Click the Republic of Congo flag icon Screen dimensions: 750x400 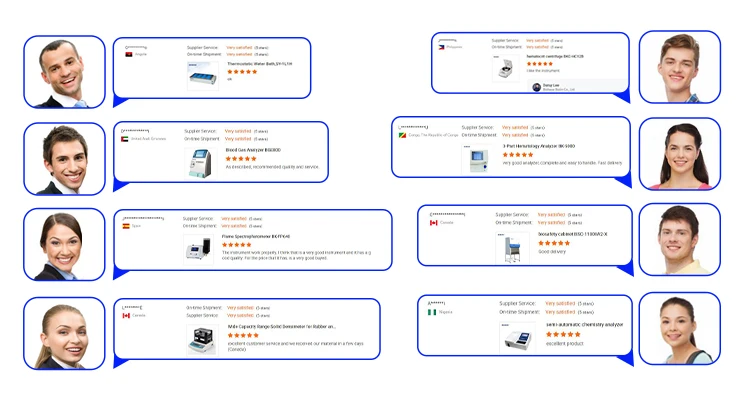click(x=402, y=136)
